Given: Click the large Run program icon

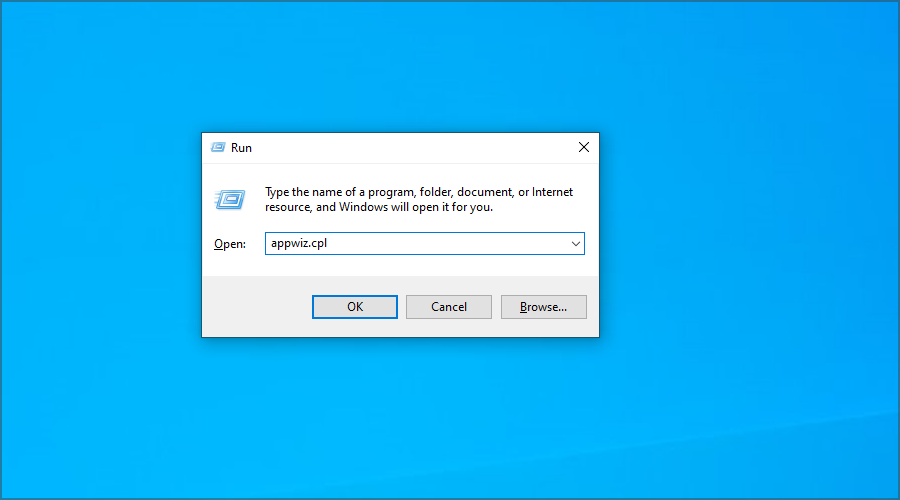Looking at the screenshot, I should click(x=230, y=199).
